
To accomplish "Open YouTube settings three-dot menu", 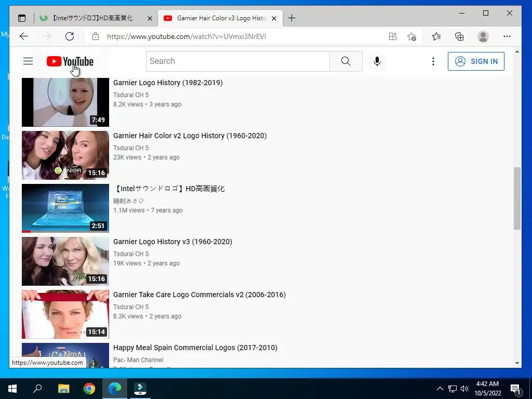I will point(433,61).
